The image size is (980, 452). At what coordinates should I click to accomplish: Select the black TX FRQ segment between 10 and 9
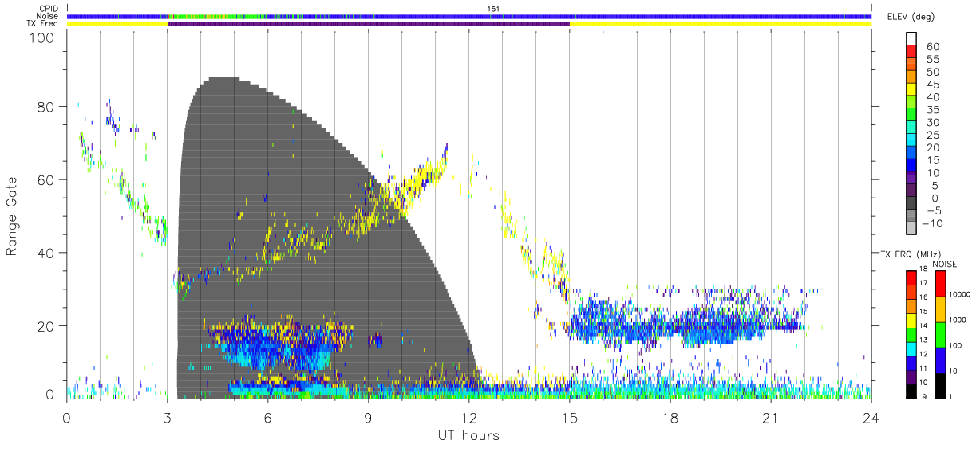coord(911,392)
